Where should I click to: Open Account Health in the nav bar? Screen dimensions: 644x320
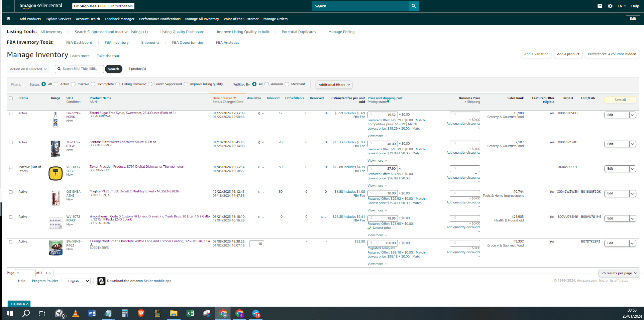(x=88, y=19)
